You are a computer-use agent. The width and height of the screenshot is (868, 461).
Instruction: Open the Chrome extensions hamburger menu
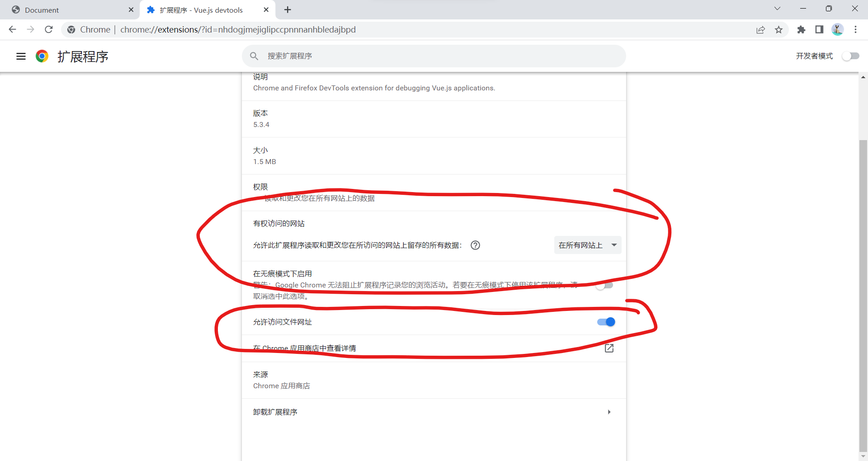(x=21, y=56)
